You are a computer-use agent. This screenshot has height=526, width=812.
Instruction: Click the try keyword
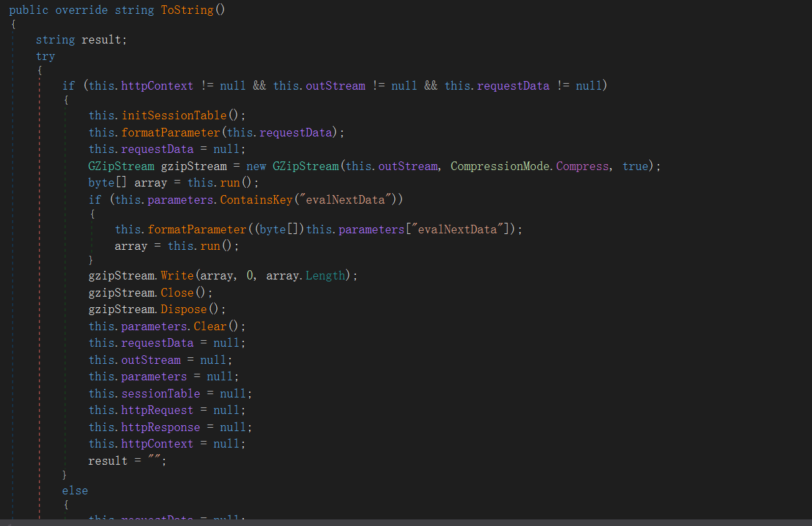(x=45, y=57)
